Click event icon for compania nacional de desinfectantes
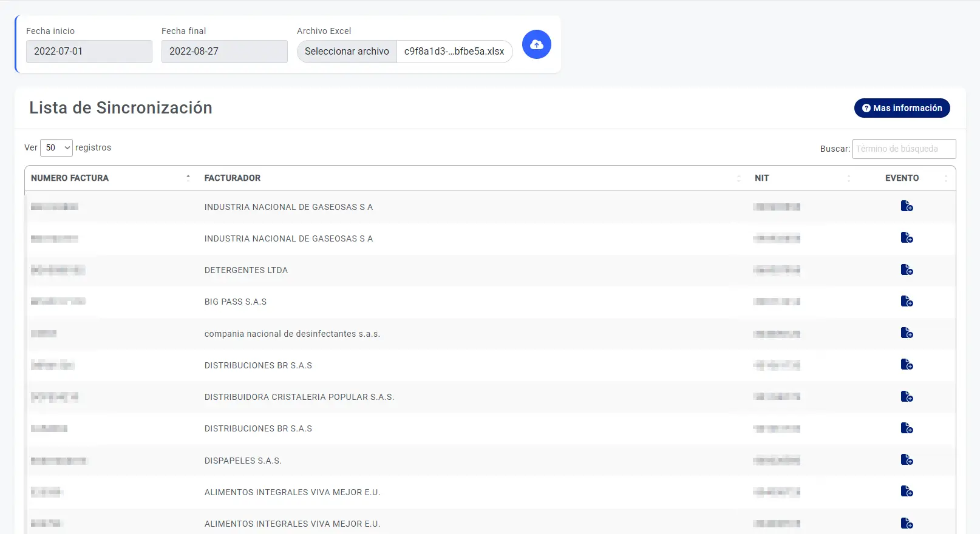Screen dimensions: 980x534 907,333
